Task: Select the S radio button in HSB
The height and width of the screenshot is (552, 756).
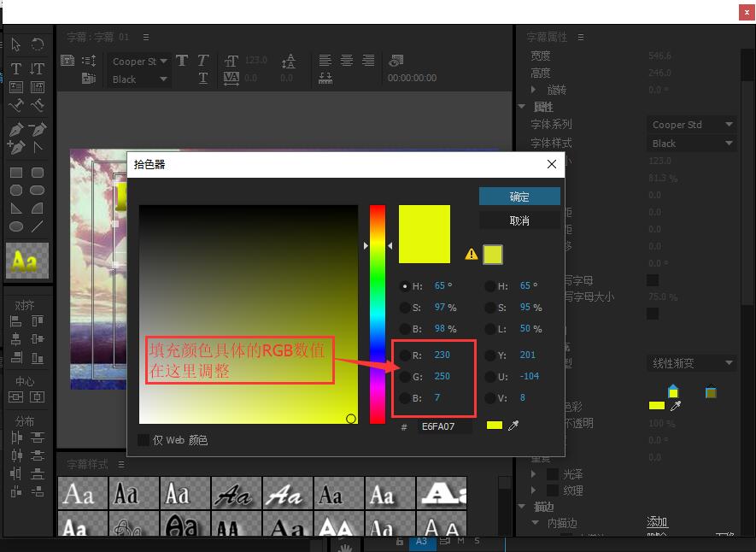Action: click(405, 308)
